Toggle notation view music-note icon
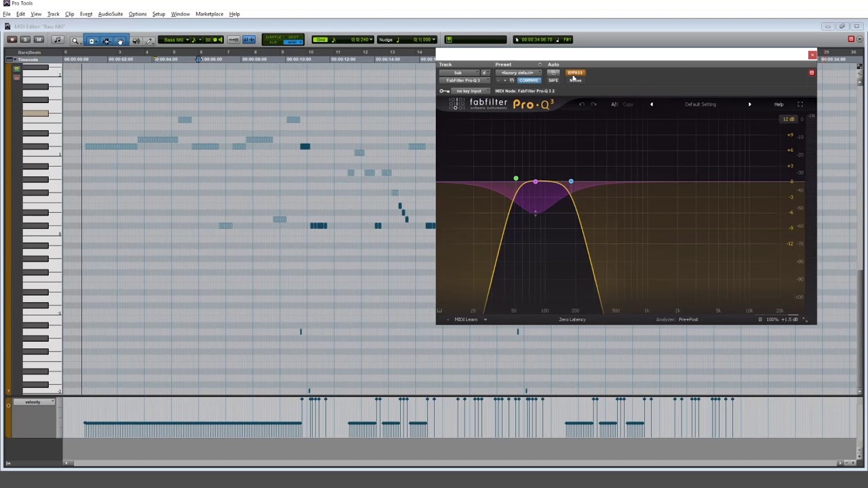868x488 pixels. [58, 40]
